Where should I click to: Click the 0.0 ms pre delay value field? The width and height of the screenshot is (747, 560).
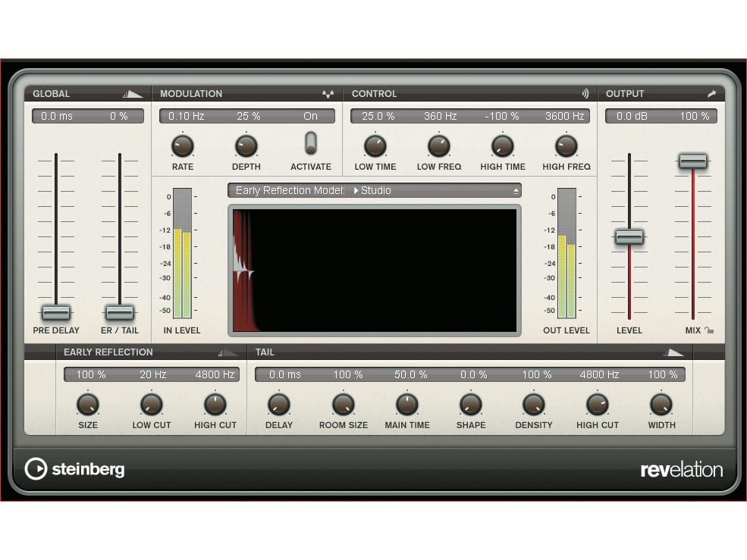pos(57,116)
